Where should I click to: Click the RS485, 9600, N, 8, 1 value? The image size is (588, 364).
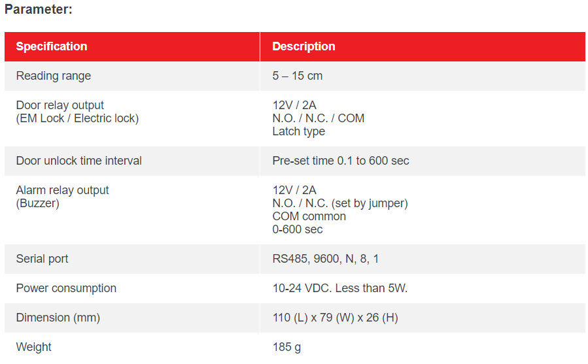(326, 259)
